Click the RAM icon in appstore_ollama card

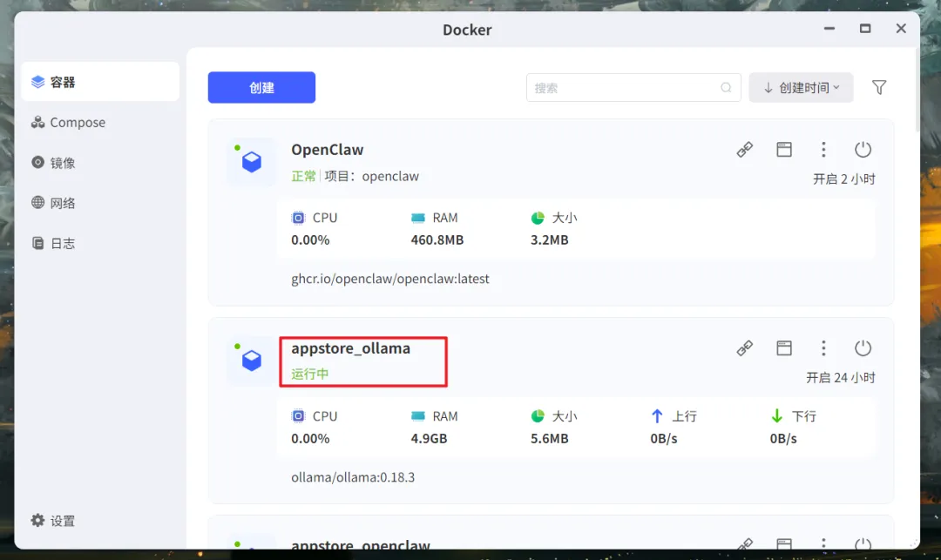tap(417, 416)
